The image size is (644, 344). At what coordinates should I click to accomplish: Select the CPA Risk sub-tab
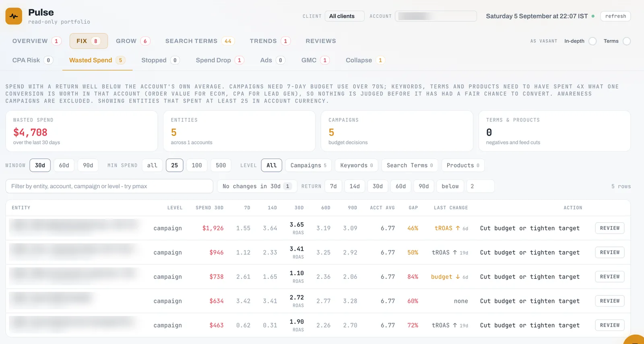pyautogui.click(x=32, y=60)
